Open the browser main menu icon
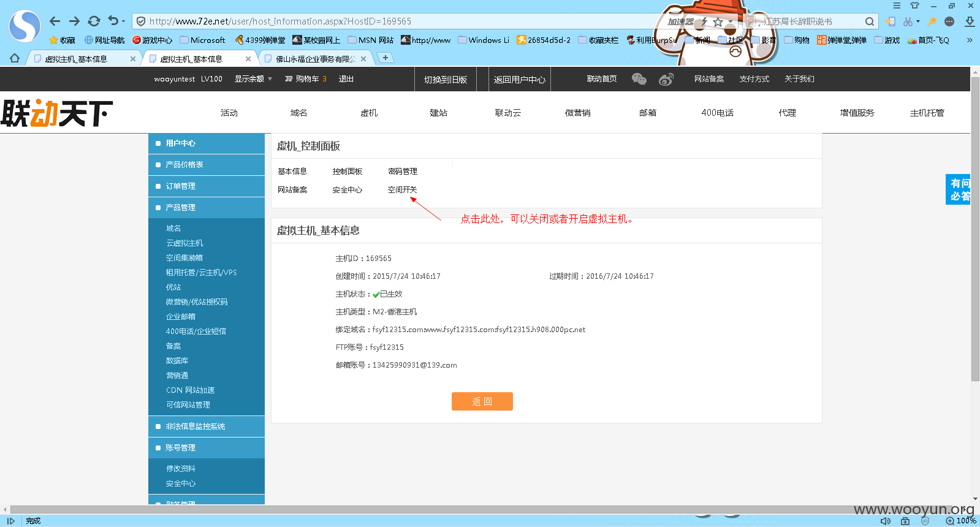 897,6
